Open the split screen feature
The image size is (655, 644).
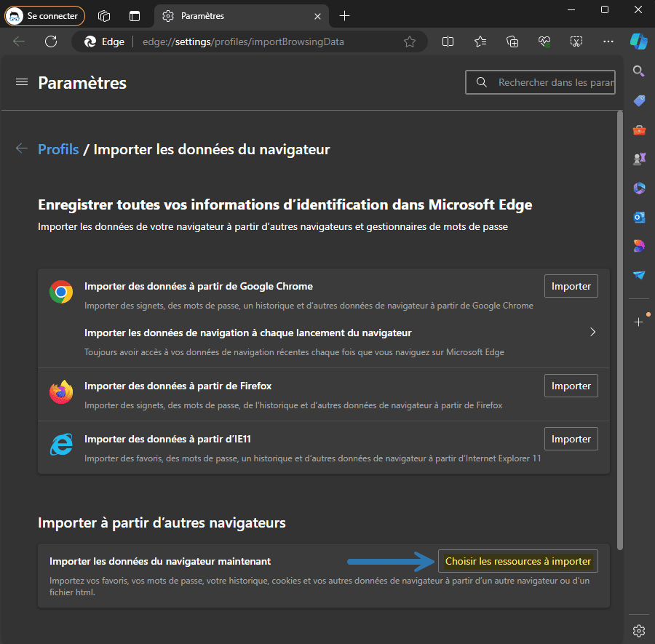[447, 41]
